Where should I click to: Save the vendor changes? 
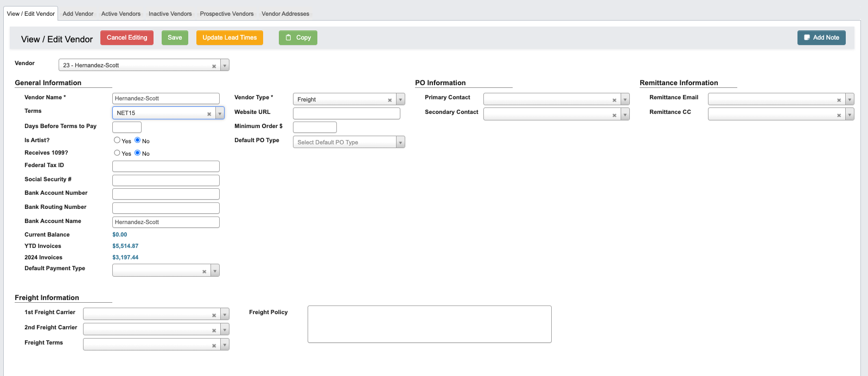175,37
